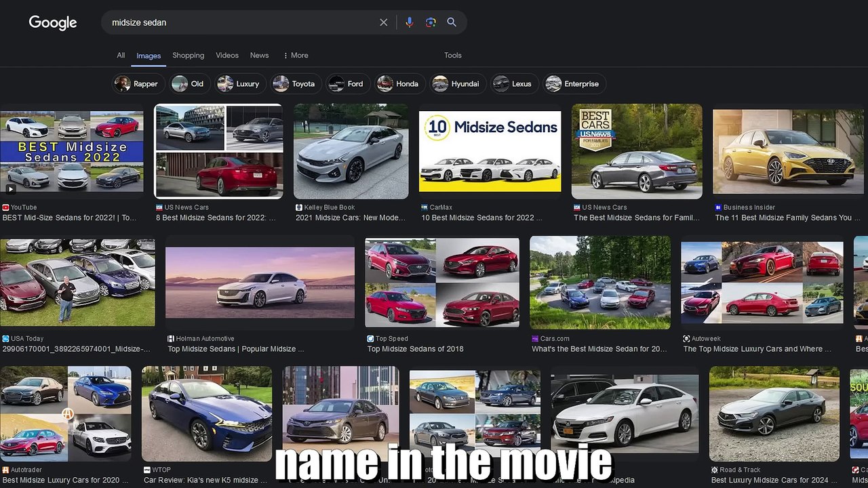Click 'Best Midsize Luxury Cars for 2020' link
Viewport: 868px width, 488px height.
point(64,481)
